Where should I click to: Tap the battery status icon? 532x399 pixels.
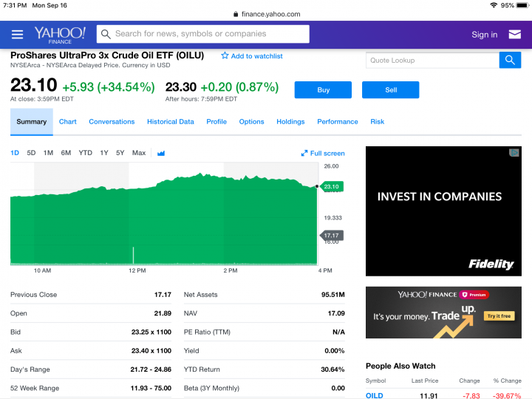click(522, 5)
